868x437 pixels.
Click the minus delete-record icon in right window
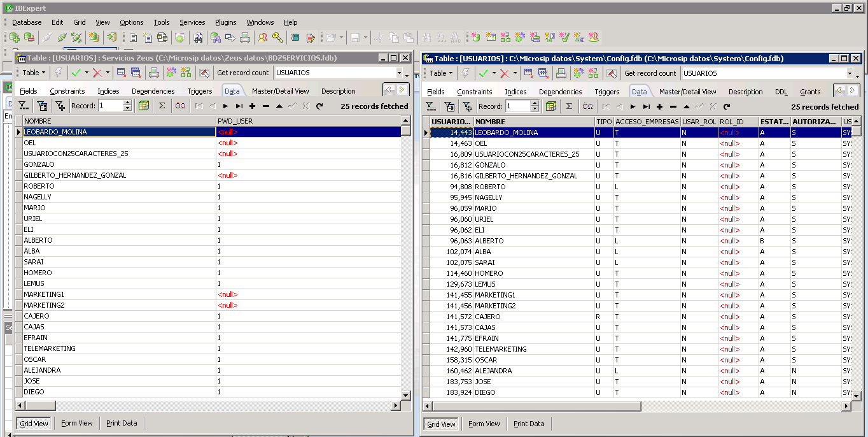[x=673, y=107]
